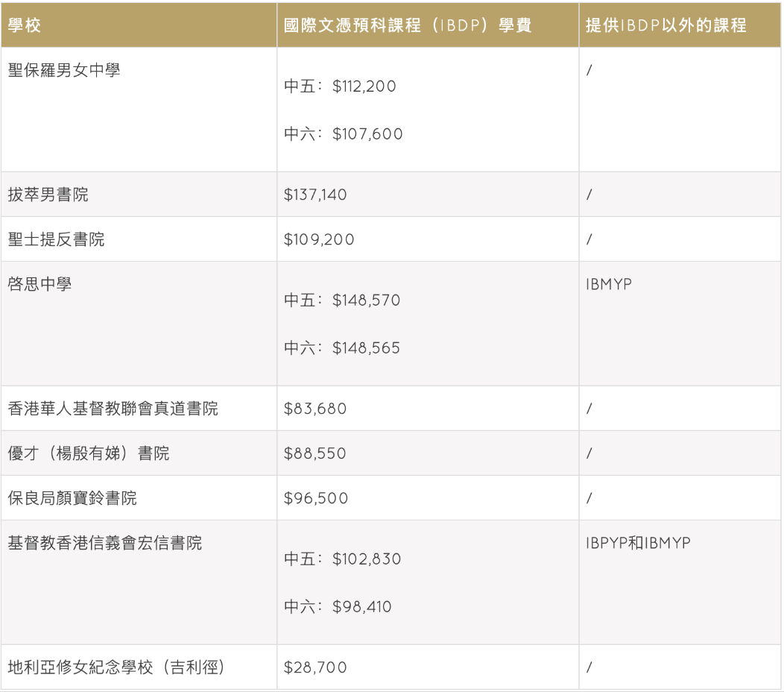Viewport: 784px width, 692px height.
Task: Select the 香港華人基督教聯會真道書院 school name
Action: (113, 409)
